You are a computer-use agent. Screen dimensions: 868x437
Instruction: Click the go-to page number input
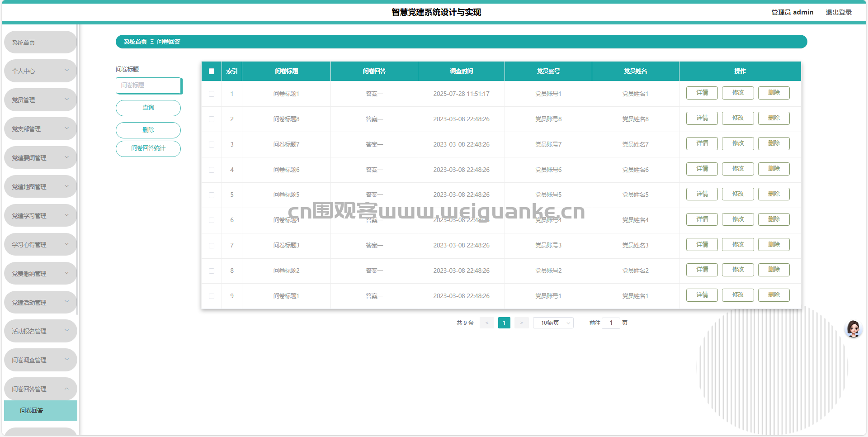[x=611, y=323]
